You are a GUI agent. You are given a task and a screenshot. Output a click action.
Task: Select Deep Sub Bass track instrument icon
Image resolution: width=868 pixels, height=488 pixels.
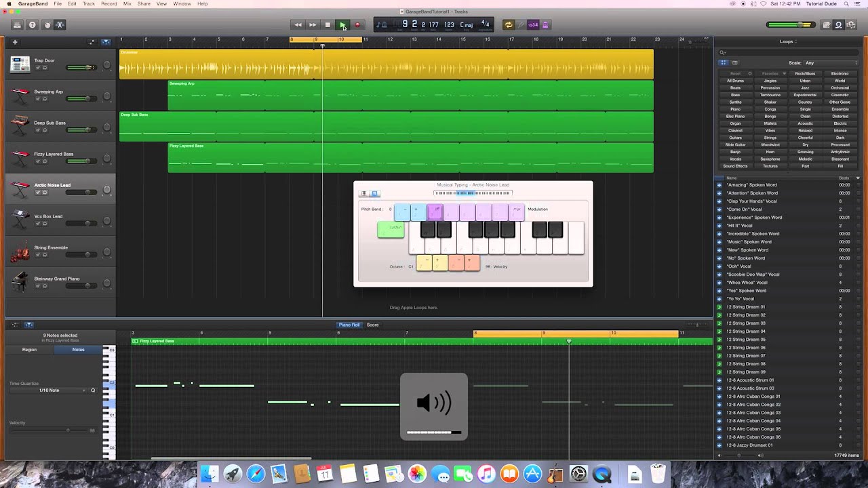[20, 126]
